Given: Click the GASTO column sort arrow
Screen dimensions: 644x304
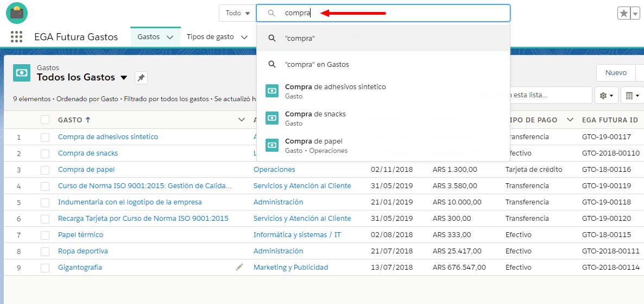Looking at the screenshot, I should click(87, 120).
